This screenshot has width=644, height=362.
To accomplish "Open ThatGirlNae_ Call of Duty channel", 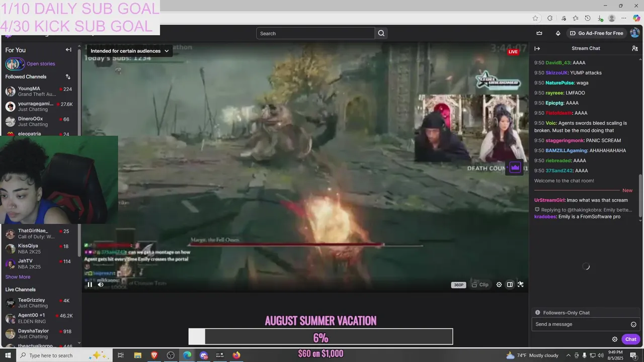I will [x=39, y=233].
